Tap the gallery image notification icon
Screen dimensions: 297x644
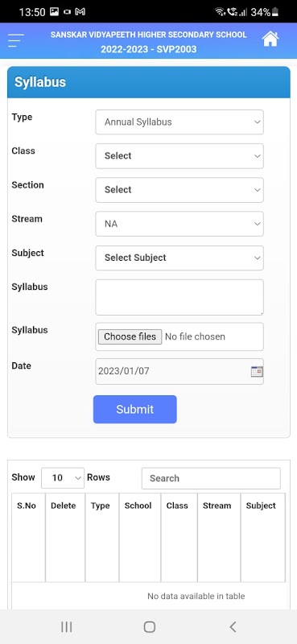point(54,12)
